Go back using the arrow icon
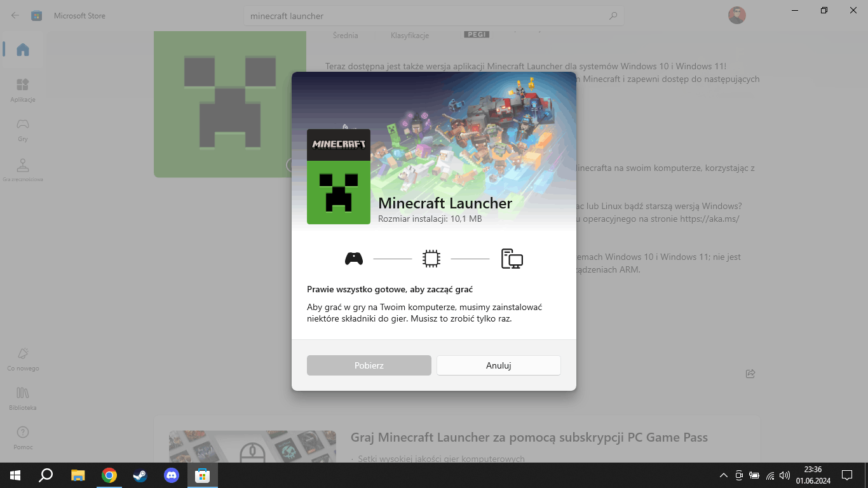The image size is (868, 488). [15, 15]
